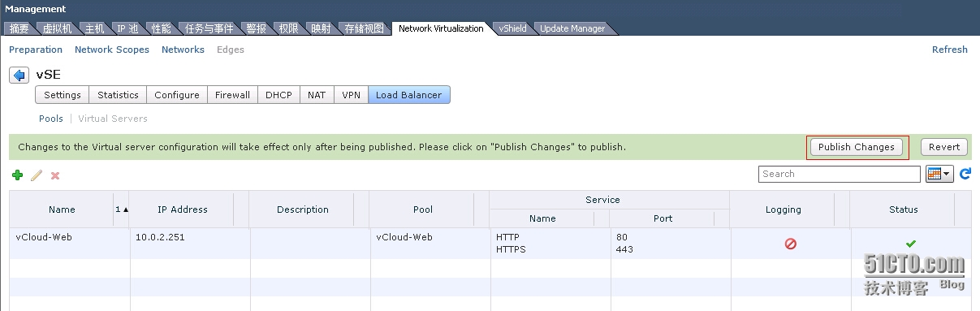Click the Service Port column header
The width and height of the screenshot is (980, 311).
(663, 218)
